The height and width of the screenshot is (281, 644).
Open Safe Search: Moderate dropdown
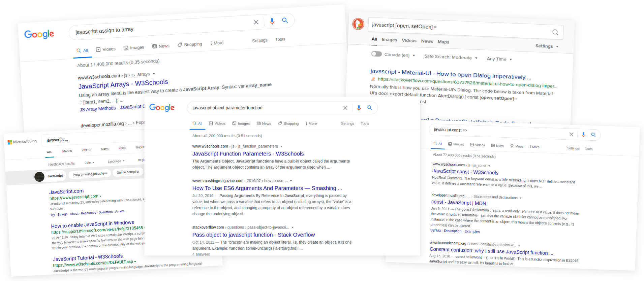(451, 57)
